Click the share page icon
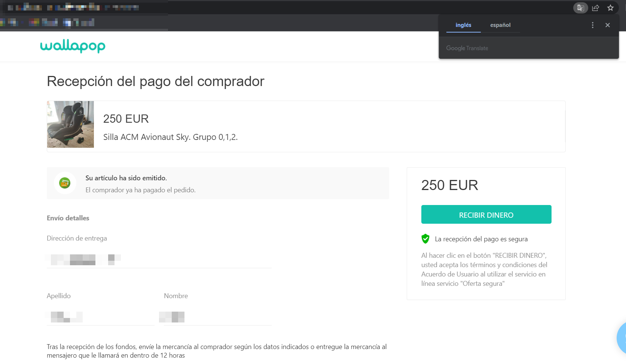This screenshot has width=626, height=364. click(595, 8)
